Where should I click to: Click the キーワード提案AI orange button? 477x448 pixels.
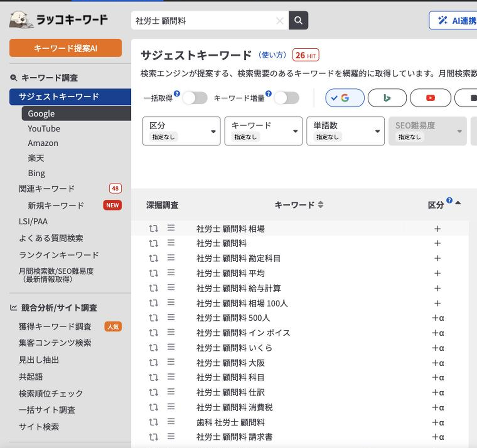point(66,48)
